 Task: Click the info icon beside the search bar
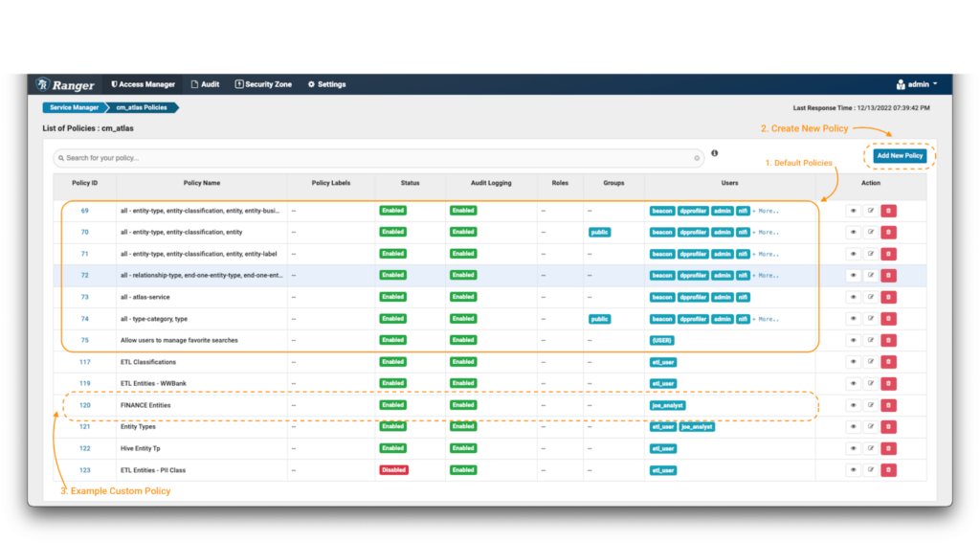(x=714, y=153)
